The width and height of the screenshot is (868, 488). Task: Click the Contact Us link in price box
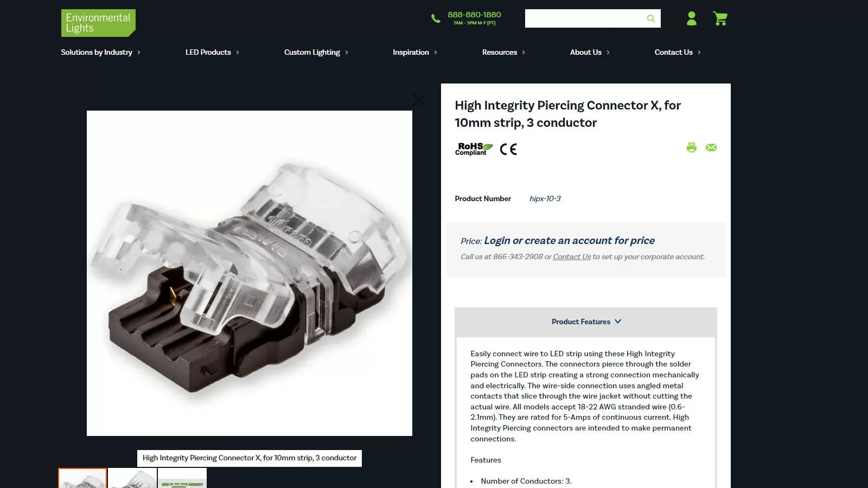coord(572,257)
